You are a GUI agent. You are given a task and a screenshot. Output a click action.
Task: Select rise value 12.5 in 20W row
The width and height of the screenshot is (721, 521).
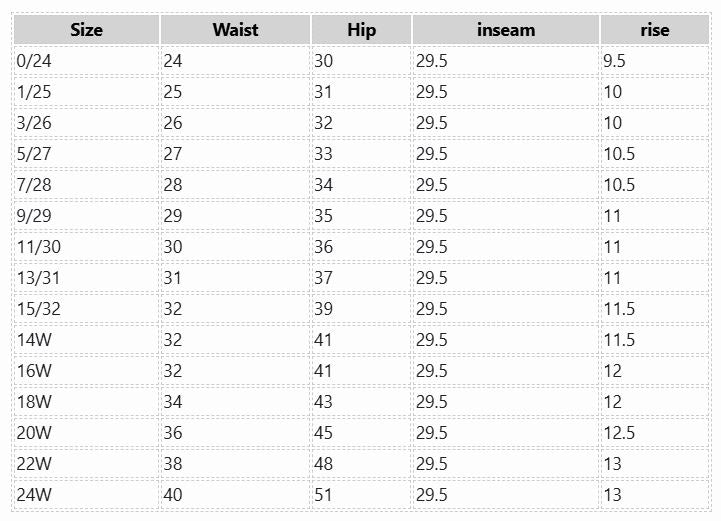619,433
